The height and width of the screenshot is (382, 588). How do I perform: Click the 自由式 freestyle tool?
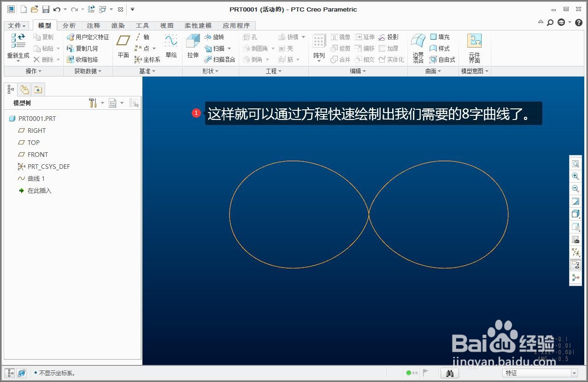click(442, 60)
